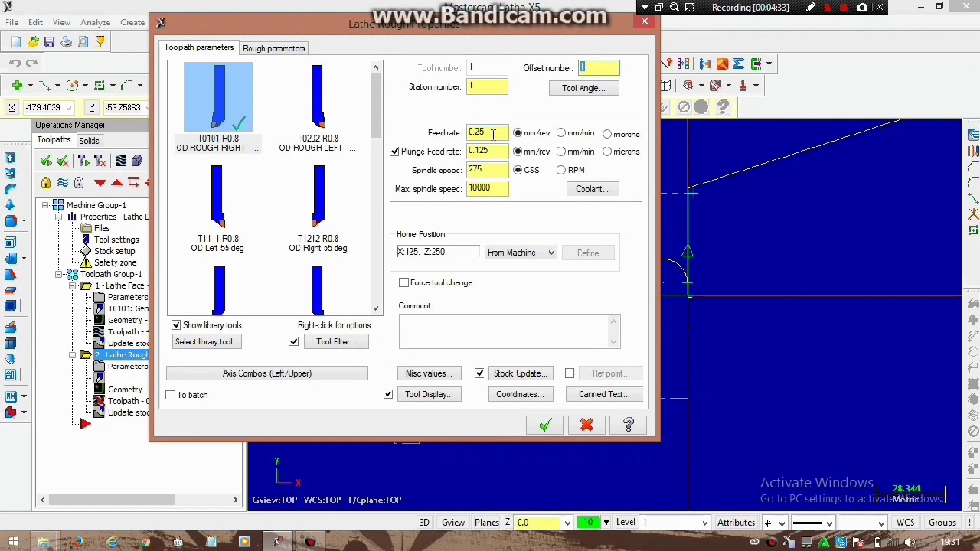
Task: Click the backplot wavy lines icon
Action: [x=120, y=161]
